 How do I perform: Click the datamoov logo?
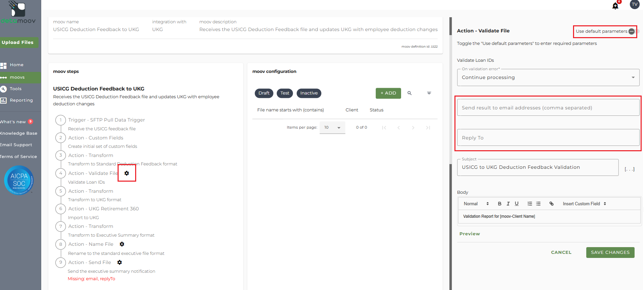[x=18, y=13]
